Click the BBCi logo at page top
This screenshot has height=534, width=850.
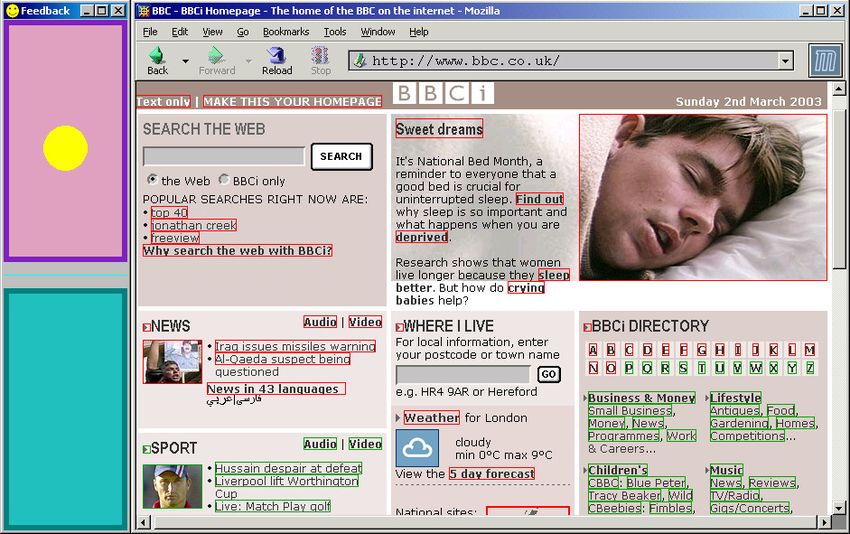(443, 93)
